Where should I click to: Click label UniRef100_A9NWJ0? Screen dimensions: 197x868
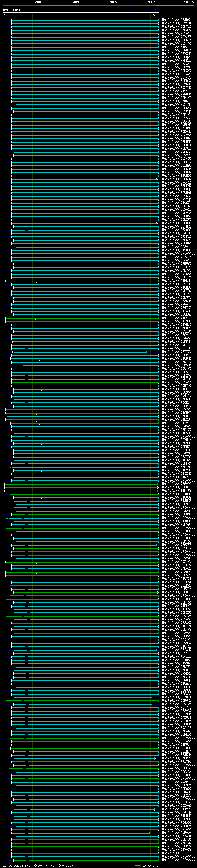[x=177, y=50]
